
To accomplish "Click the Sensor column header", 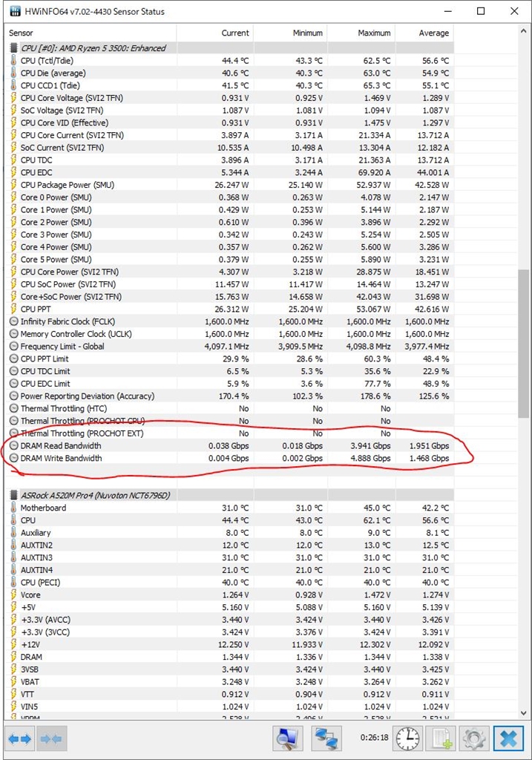I will coord(91,33).
